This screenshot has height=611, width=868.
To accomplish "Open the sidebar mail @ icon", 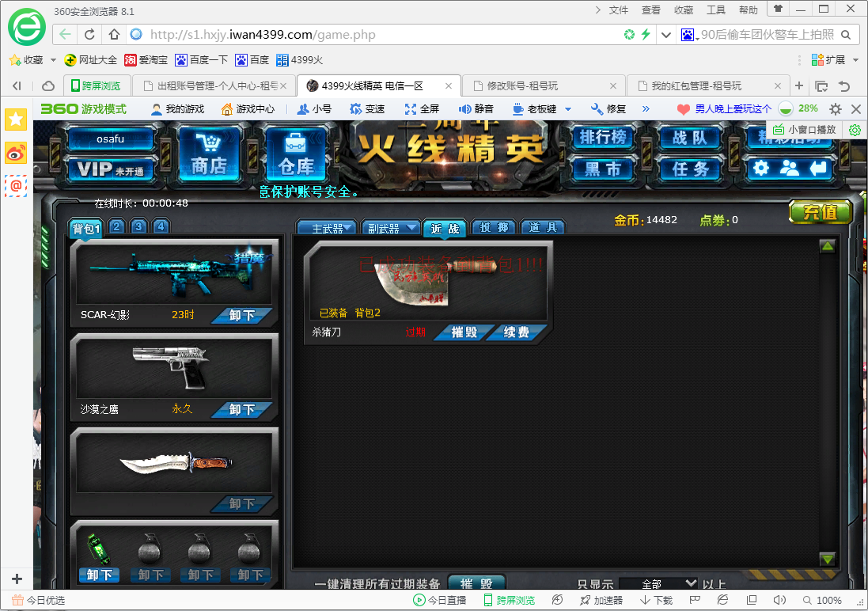I will point(16,185).
